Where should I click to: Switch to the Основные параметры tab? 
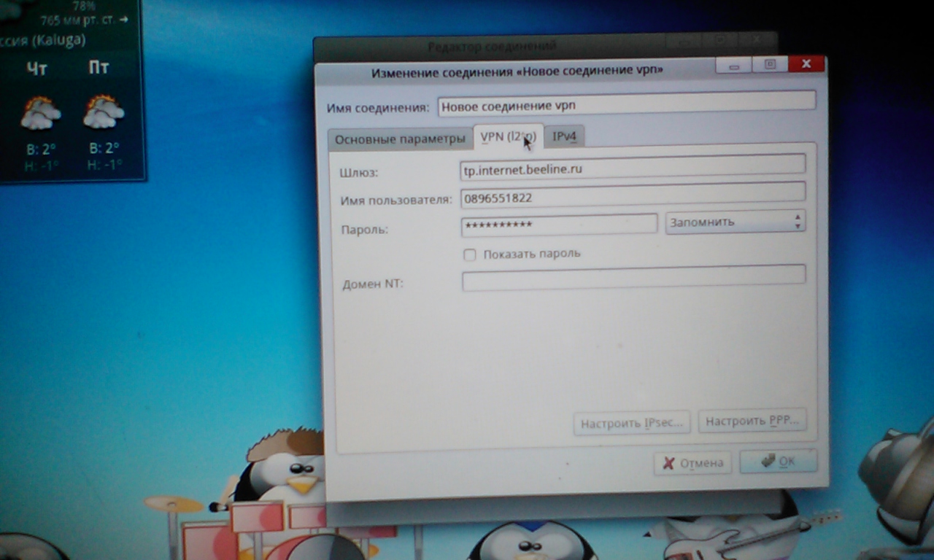399,139
